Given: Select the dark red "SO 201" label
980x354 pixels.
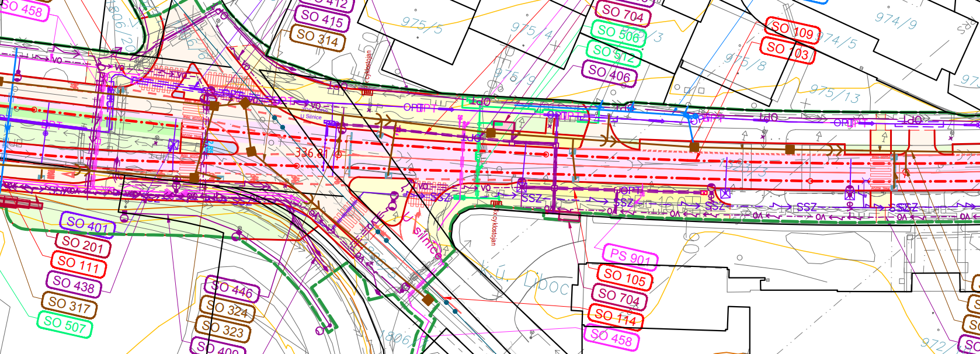Looking at the screenshot, I should [x=82, y=245].
